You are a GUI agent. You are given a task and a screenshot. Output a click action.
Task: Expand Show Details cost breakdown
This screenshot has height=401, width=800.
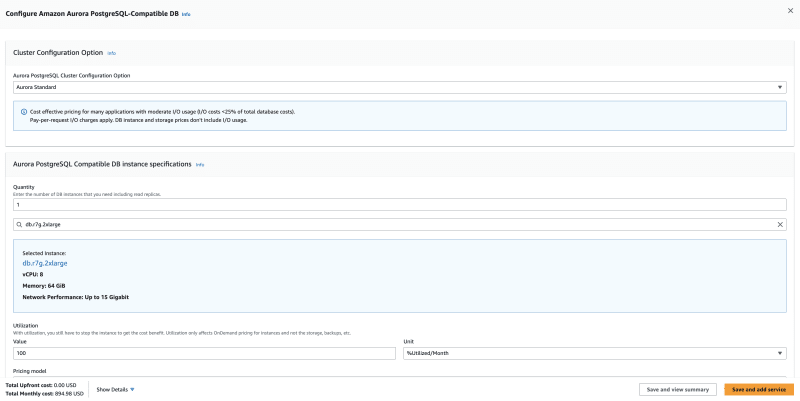[x=115, y=389]
